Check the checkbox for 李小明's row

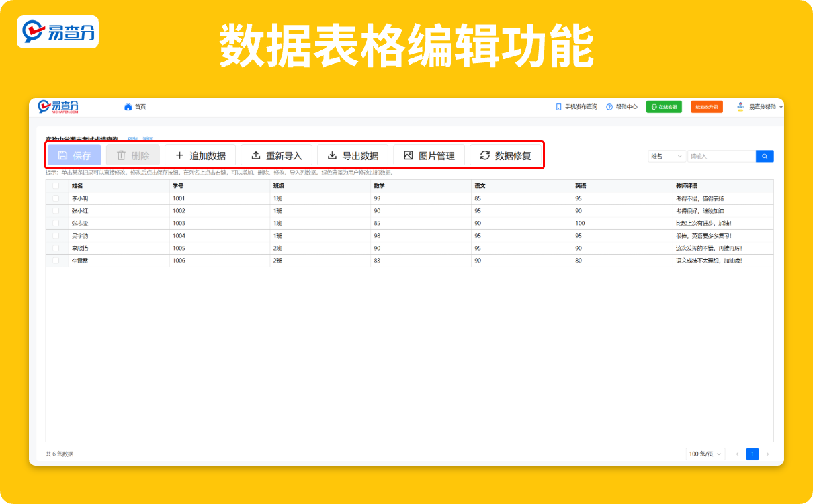tap(56, 198)
